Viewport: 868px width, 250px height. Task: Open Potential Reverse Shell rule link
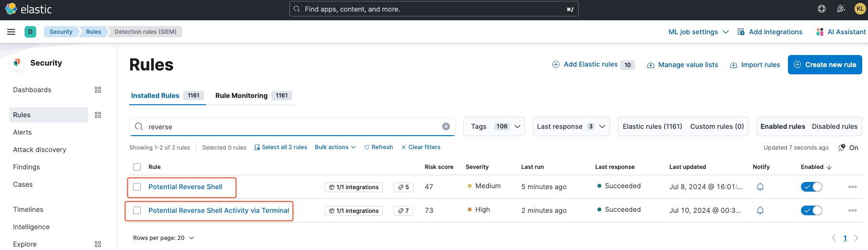point(185,187)
